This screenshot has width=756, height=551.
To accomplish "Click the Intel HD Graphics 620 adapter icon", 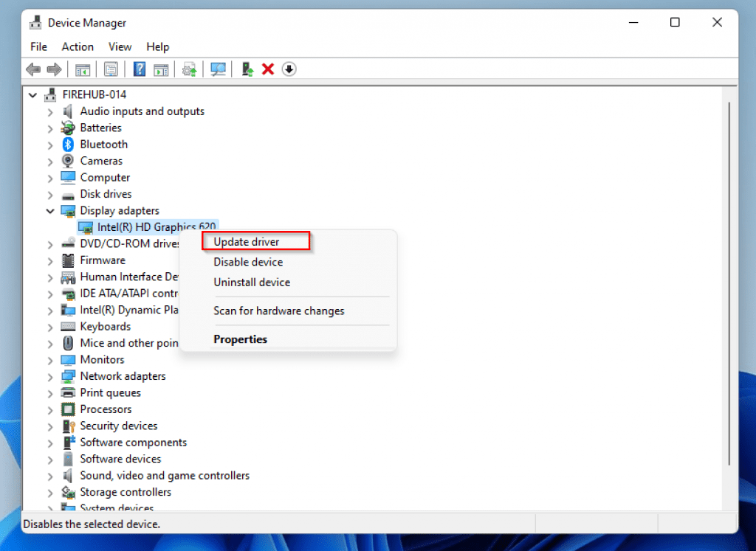I will tap(86, 227).
